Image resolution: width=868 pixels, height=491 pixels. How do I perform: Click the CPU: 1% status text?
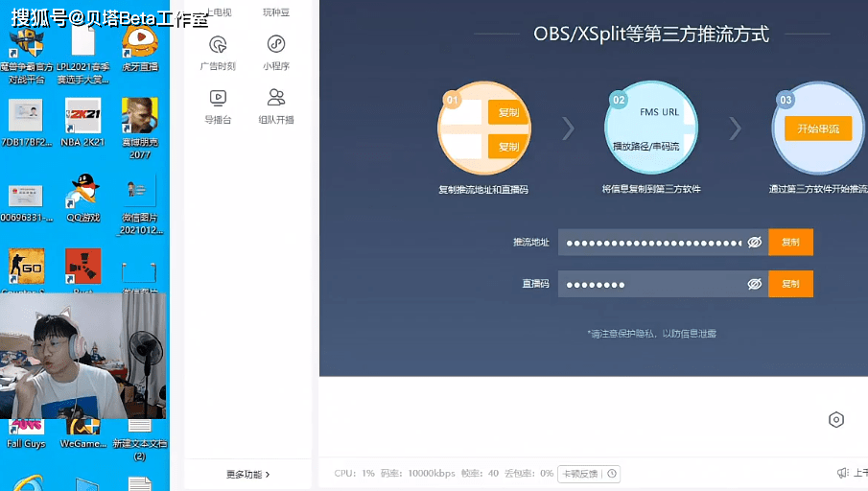coord(354,474)
